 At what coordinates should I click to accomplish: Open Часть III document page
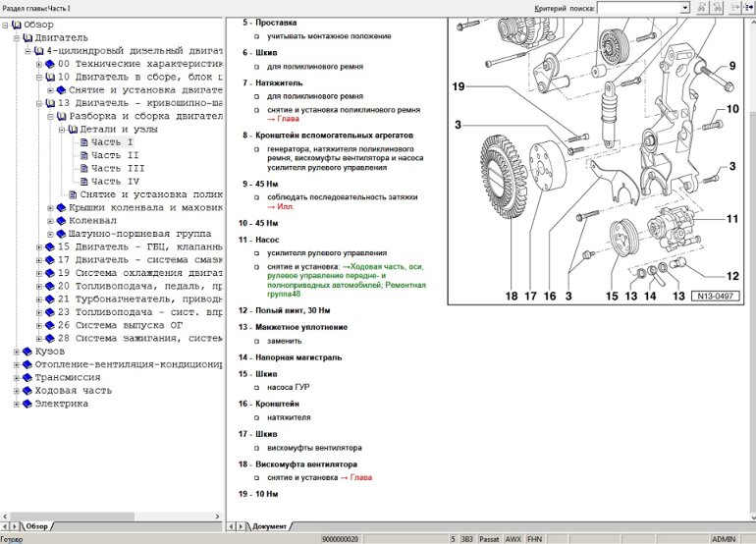(x=118, y=168)
